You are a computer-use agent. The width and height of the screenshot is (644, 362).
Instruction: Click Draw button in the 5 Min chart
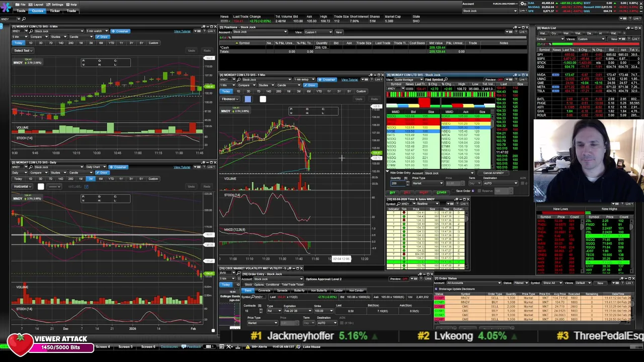pos(103,37)
